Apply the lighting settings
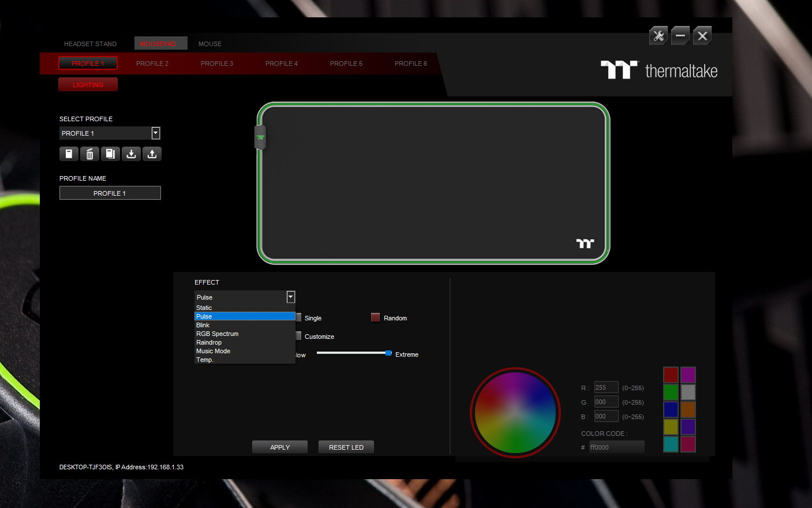This screenshot has height=508, width=812. click(x=280, y=447)
